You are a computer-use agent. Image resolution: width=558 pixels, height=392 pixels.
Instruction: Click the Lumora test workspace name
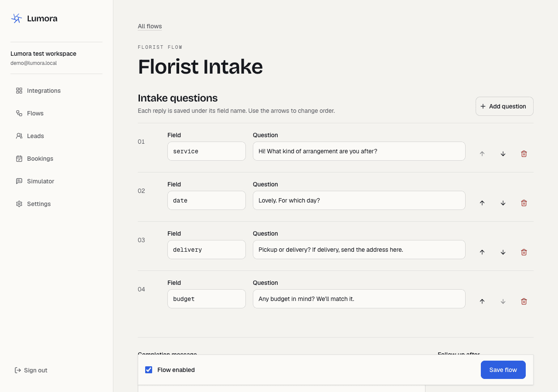[44, 54]
